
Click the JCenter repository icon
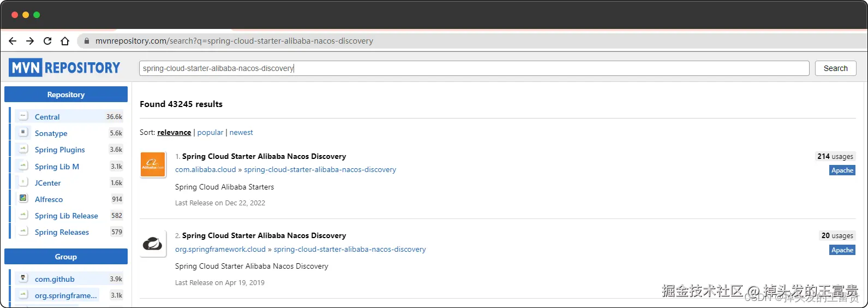(x=23, y=182)
